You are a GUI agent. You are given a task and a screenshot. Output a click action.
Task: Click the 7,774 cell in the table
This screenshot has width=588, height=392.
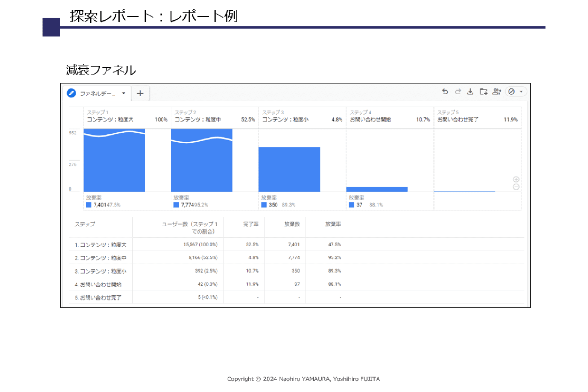pyautogui.click(x=294, y=258)
